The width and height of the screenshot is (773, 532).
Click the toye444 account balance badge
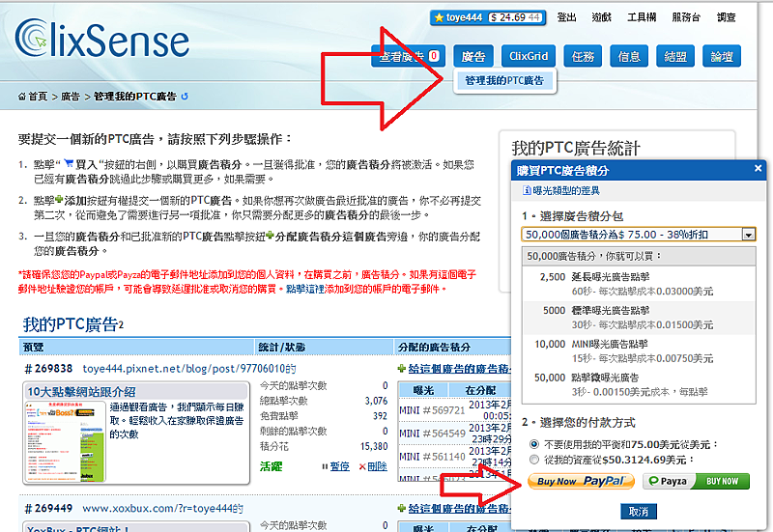488,17
